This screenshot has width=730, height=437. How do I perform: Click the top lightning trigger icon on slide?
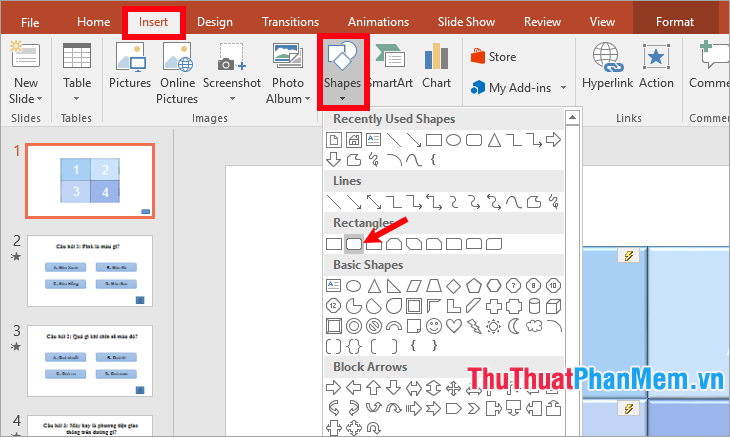(x=629, y=255)
